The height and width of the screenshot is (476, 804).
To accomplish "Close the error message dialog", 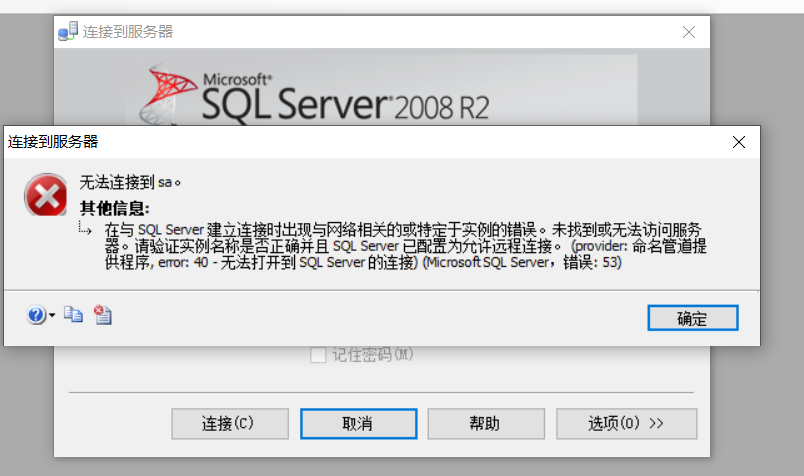I will (739, 142).
